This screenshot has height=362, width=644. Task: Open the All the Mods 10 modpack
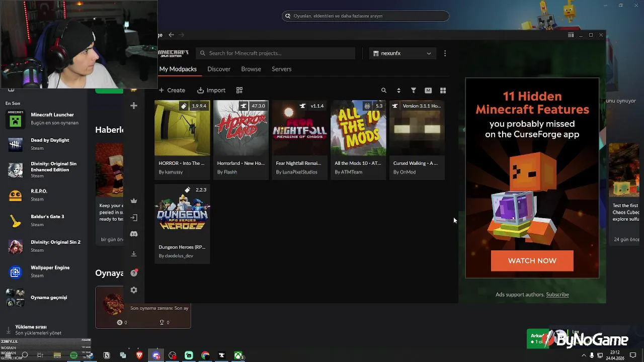coord(358,140)
